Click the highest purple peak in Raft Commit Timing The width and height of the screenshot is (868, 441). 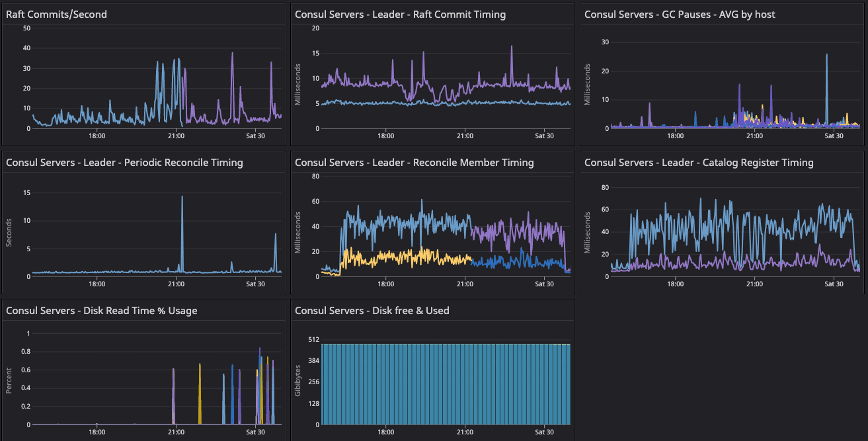point(511,48)
